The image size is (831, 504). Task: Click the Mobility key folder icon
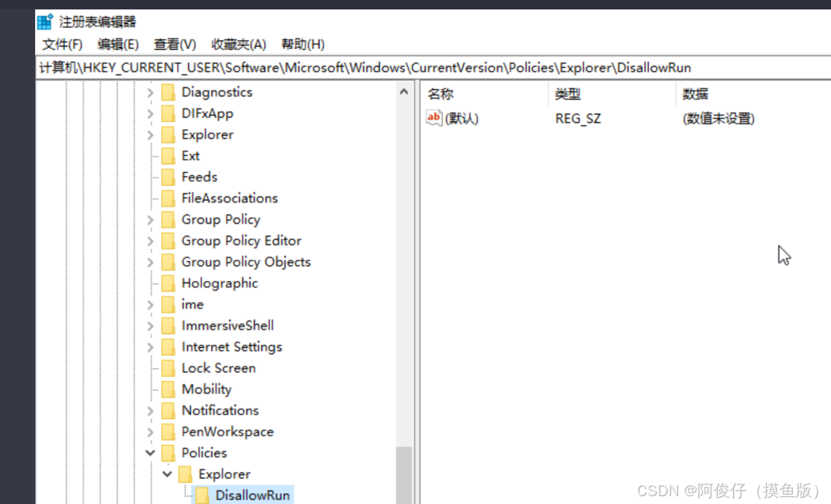pos(167,388)
